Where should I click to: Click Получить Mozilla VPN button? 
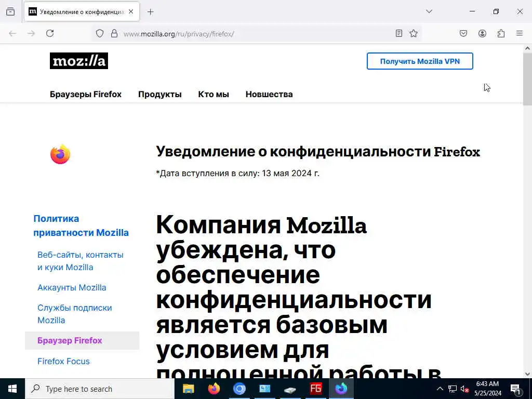[420, 61]
